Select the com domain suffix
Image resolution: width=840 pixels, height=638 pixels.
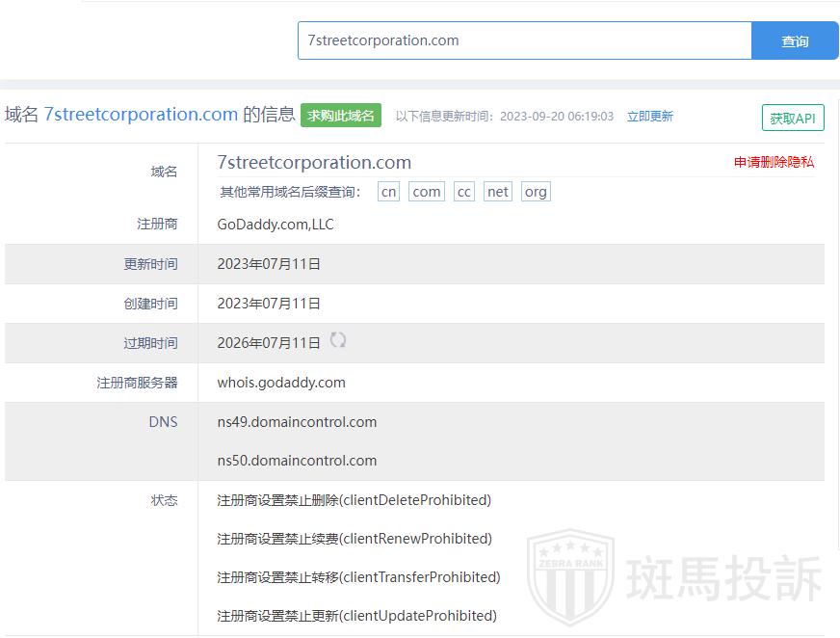[426, 192]
